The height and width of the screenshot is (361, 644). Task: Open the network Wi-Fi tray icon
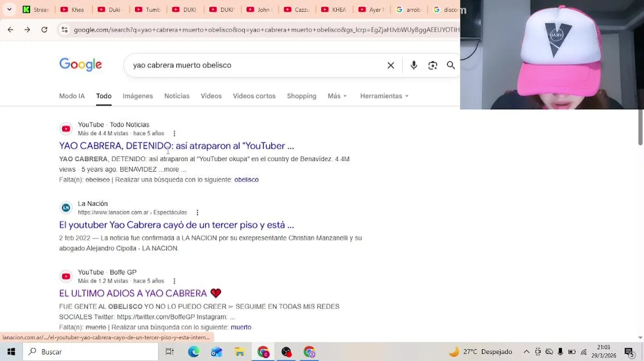(583, 351)
